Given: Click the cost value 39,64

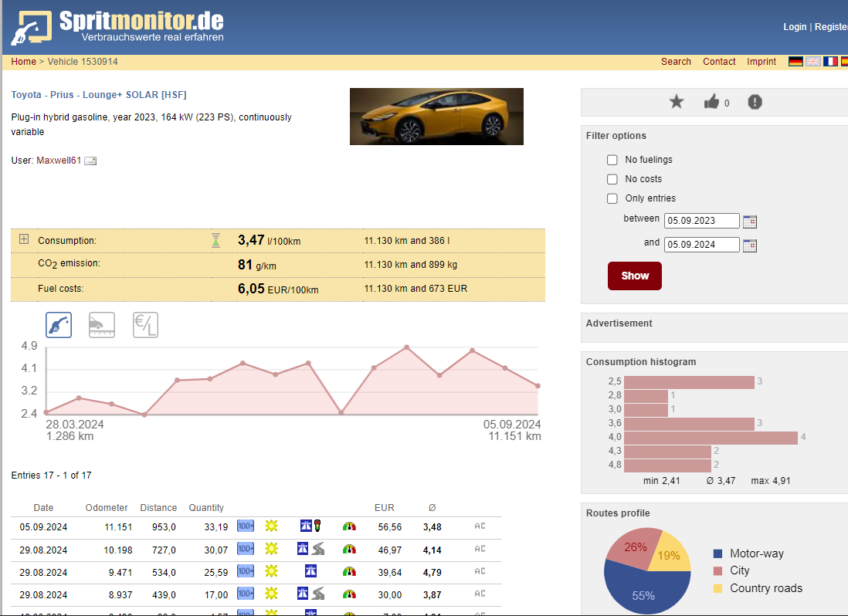Looking at the screenshot, I should pos(390,572).
